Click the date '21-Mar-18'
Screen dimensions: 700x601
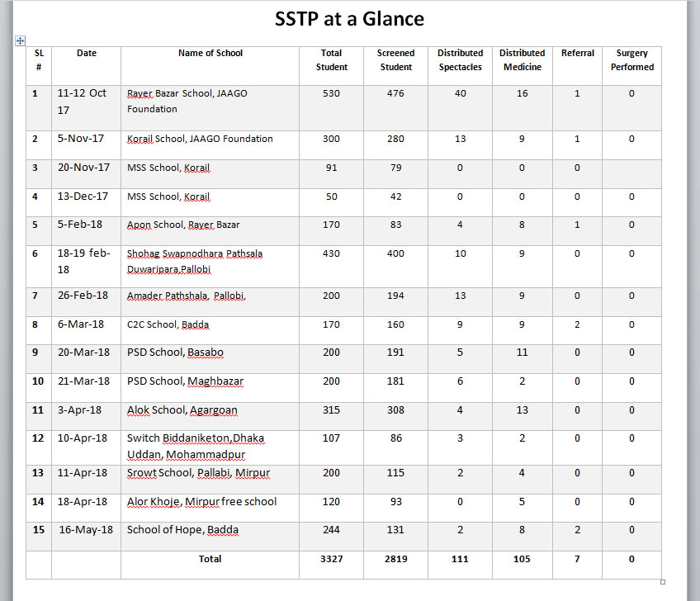pyautogui.click(x=83, y=381)
